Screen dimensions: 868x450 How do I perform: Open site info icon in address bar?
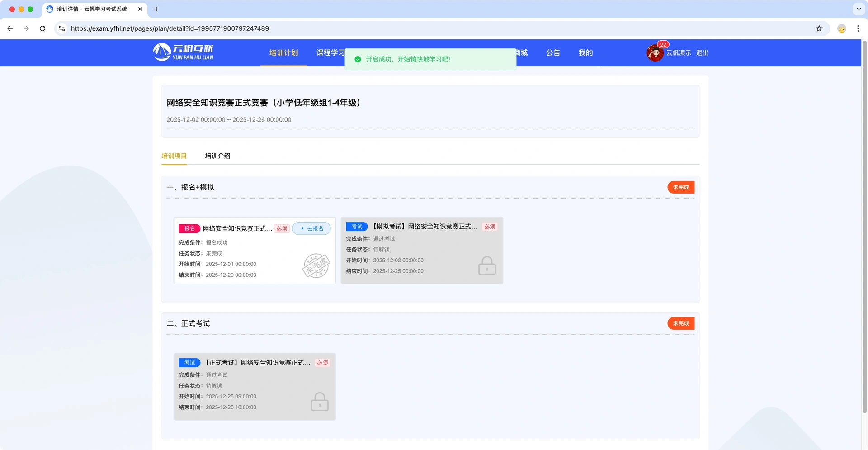62,28
